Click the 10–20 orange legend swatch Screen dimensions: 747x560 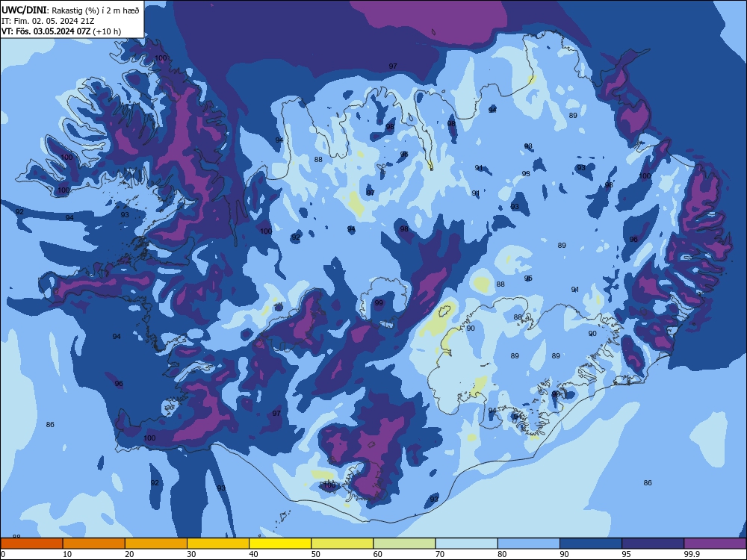coord(94,544)
